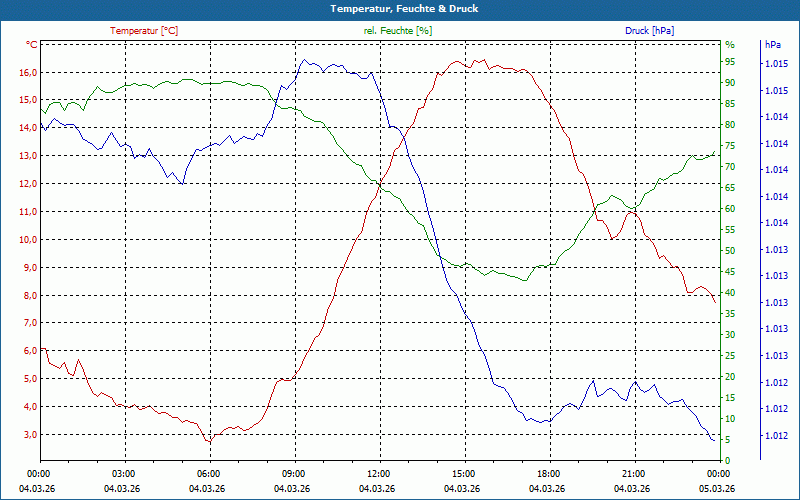Click the '9,0' temperature axis value

(30, 268)
